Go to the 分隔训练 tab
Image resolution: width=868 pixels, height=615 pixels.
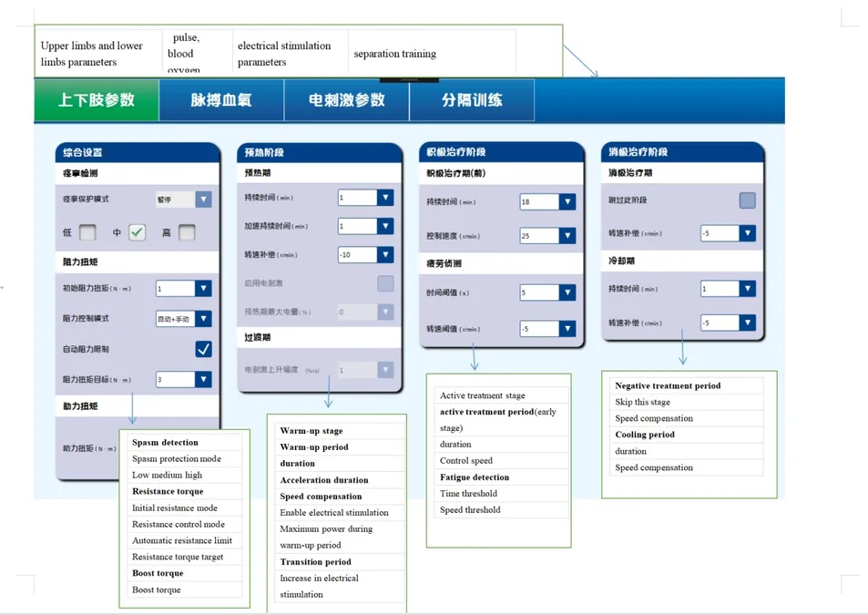tap(472, 100)
